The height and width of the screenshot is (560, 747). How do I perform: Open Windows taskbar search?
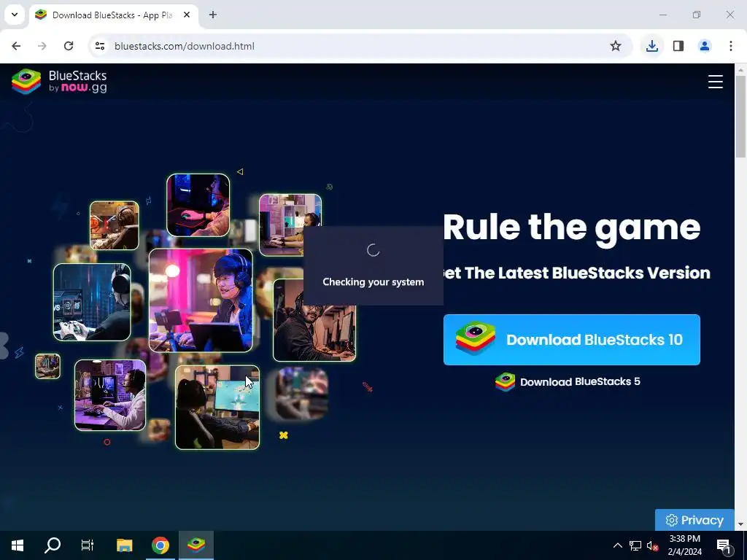53,545
